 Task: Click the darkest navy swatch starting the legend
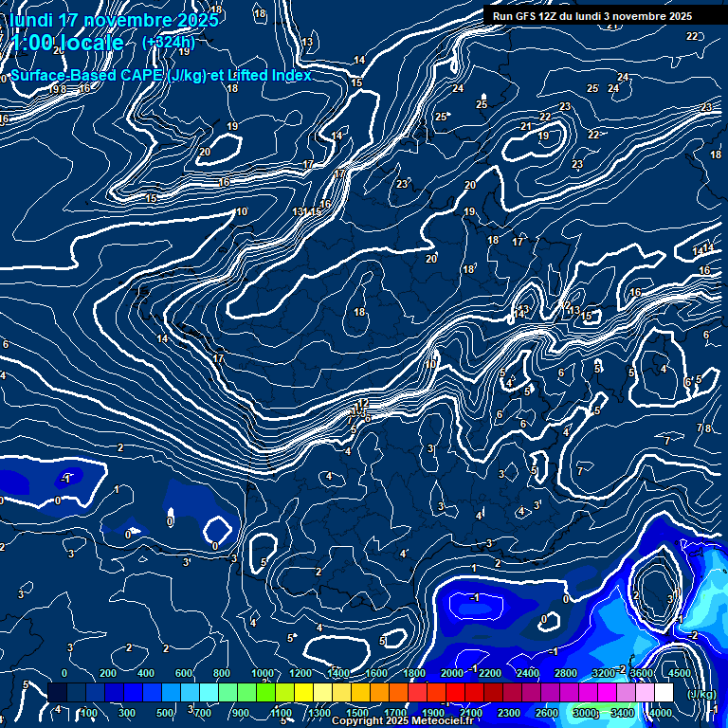57,692
